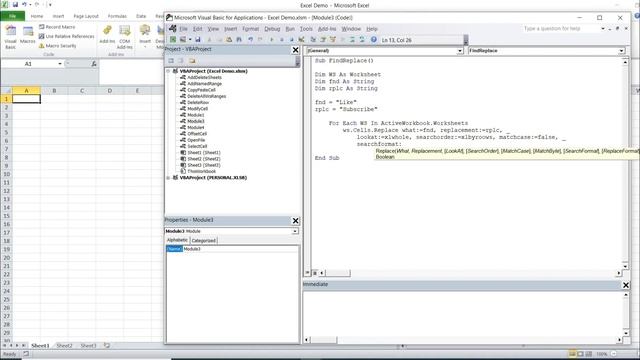Image resolution: width=640 pixels, height=360 pixels.
Task: Open Object Browser toolbar icon
Action: [333, 40]
